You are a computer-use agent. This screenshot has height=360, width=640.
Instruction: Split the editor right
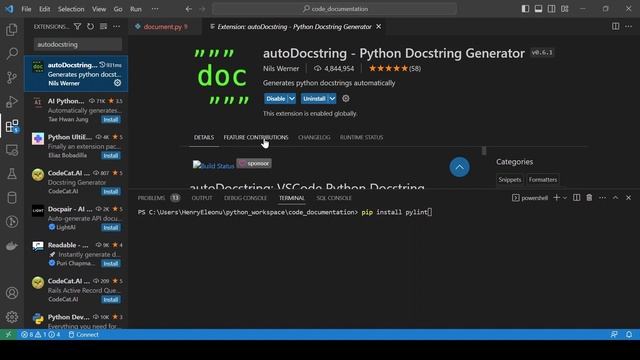point(615,27)
